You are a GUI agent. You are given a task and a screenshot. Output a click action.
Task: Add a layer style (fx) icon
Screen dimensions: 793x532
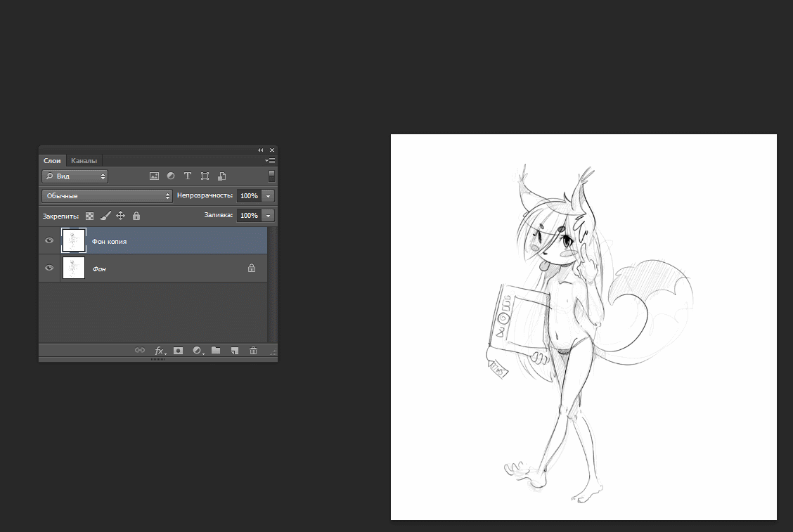point(160,351)
